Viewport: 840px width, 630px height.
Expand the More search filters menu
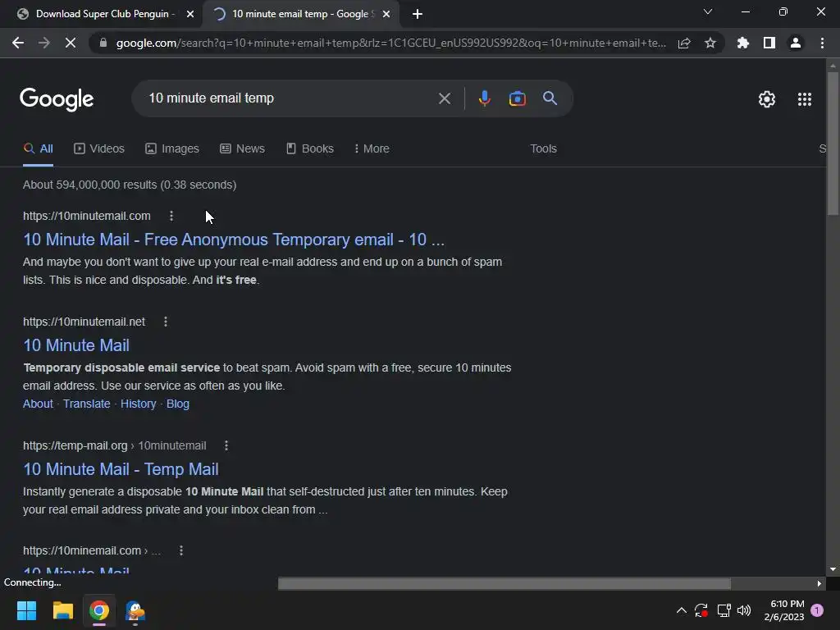point(372,148)
